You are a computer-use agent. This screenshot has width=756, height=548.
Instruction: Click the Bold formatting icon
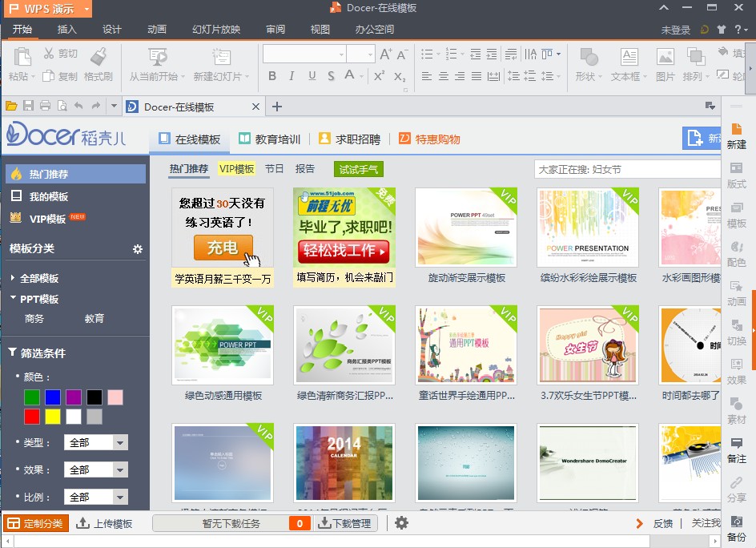(x=271, y=76)
